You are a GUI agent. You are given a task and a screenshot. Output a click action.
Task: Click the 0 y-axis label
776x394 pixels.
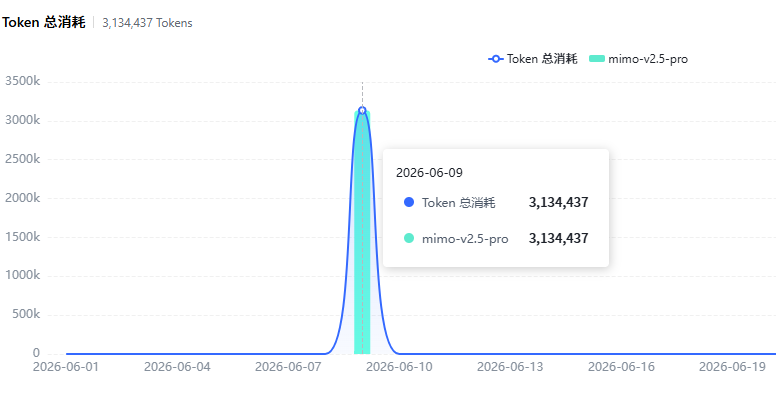[x=36, y=353]
